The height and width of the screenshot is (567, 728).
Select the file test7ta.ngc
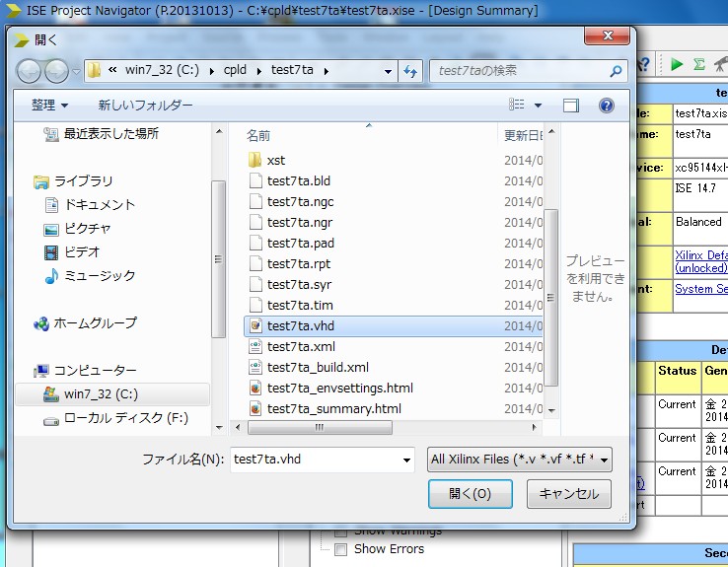point(292,202)
